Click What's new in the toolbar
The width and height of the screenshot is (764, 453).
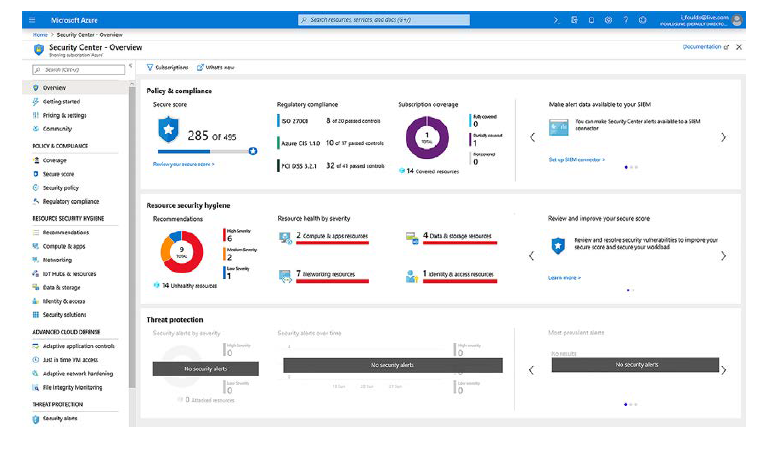pos(215,67)
